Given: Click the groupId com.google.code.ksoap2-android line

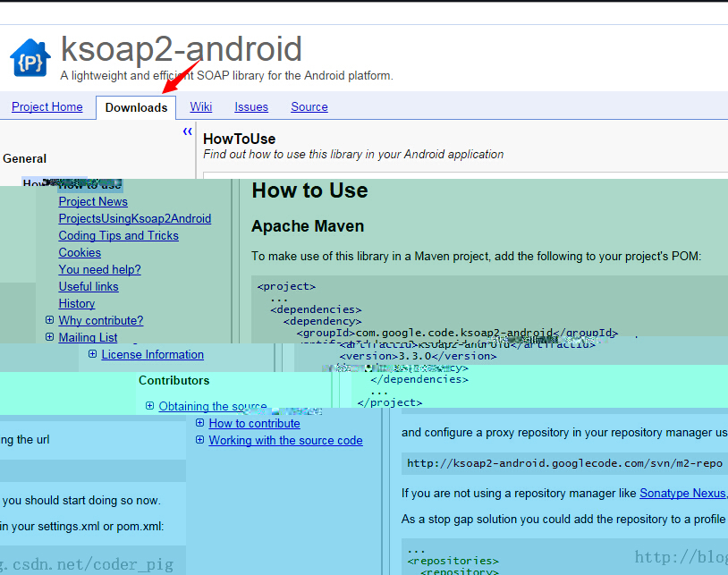Looking at the screenshot, I should pos(457,333).
